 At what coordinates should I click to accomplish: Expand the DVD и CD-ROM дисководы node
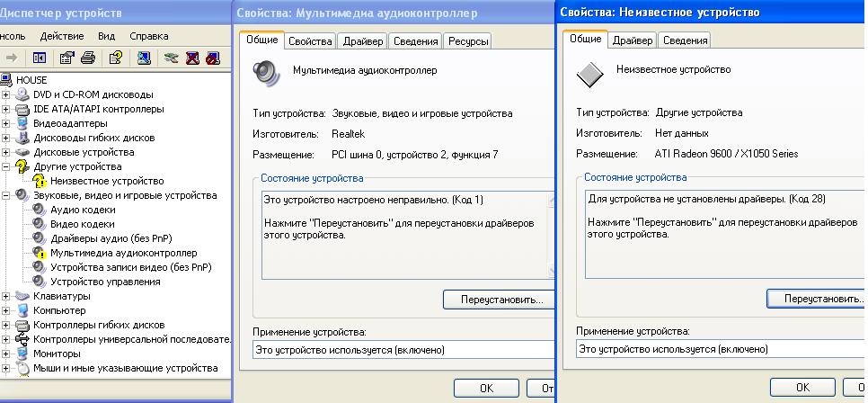pos(6,94)
